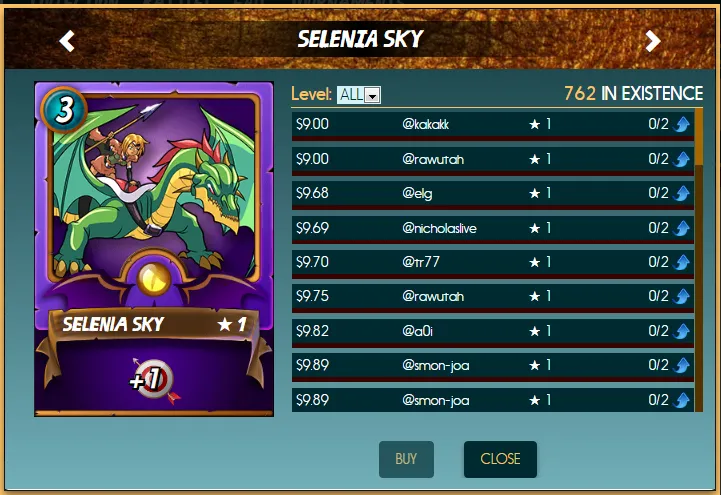This screenshot has height=495, width=721.
Task: Select the first $9.89 listing by @smon-joa
Action: [x=492, y=366]
